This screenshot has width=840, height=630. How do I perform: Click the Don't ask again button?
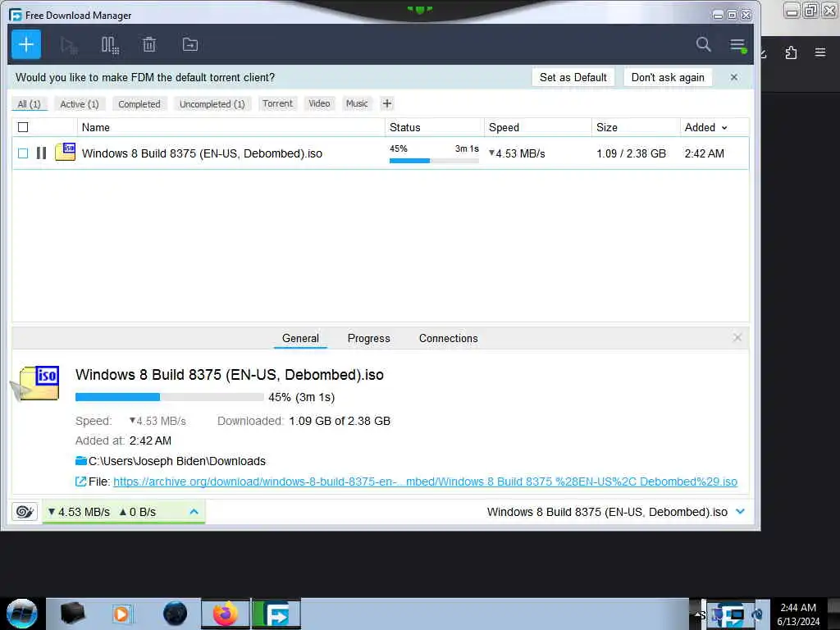pos(668,77)
